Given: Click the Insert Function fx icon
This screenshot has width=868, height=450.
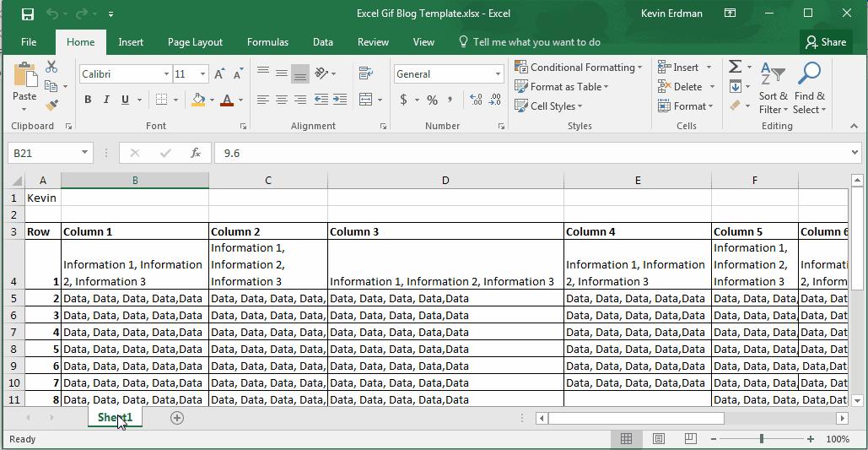Looking at the screenshot, I should [196, 153].
